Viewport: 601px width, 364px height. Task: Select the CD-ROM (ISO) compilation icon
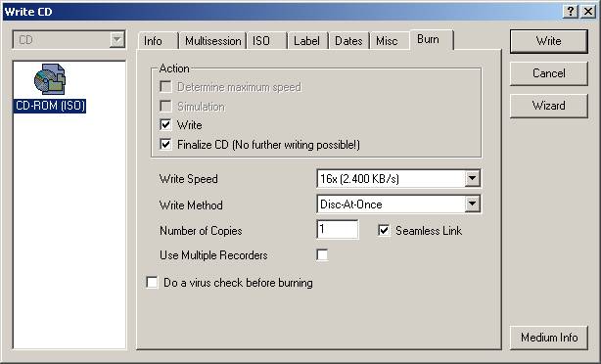[50, 79]
